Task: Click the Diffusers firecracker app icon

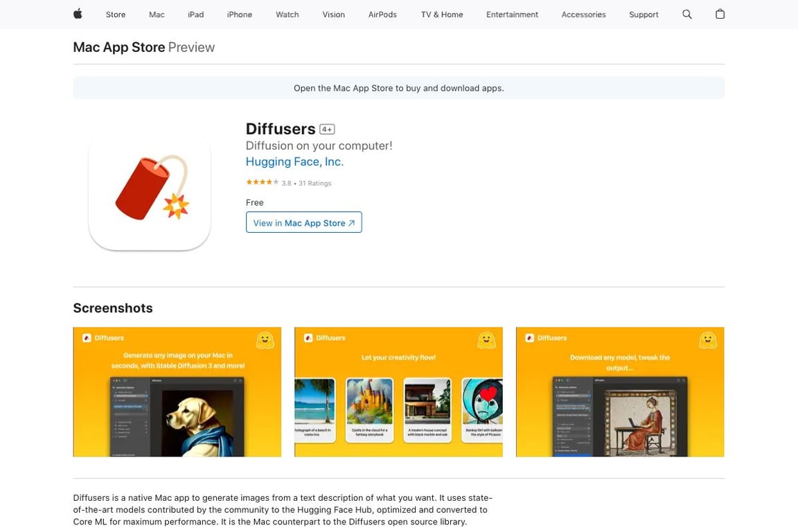Action: (150, 189)
